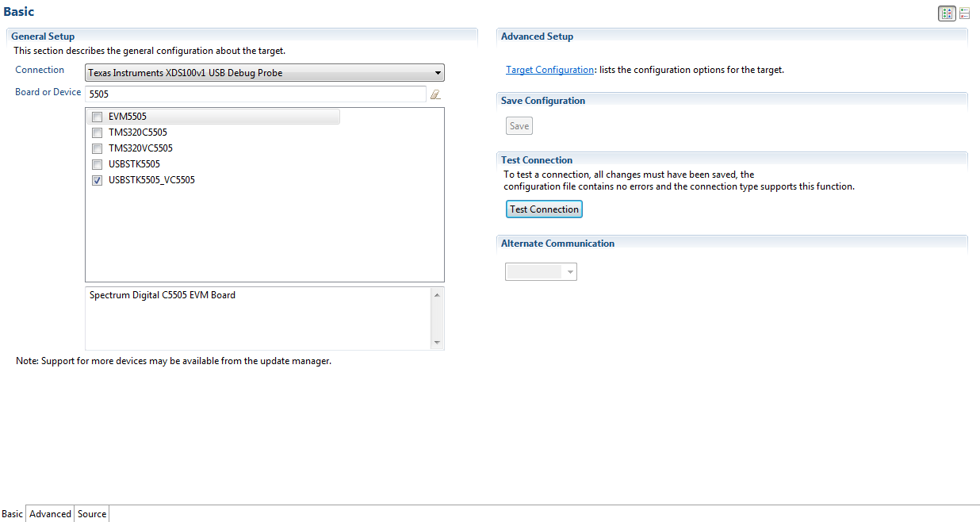980x522 pixels.
Task: Enable the TMS320C5505 checkbox
Action: pos(98,132)
